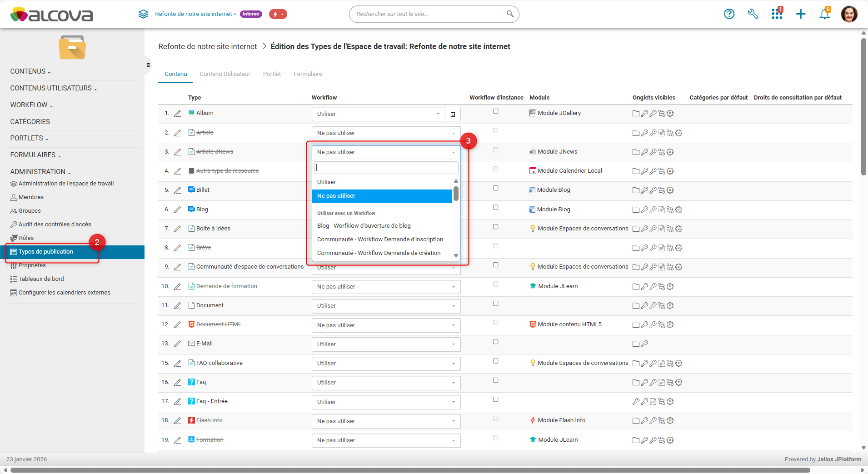Screen dimensions: 868x474
Task: Choose 'Utiliser' option in the open dropdown list
Action: coord(327,182)
